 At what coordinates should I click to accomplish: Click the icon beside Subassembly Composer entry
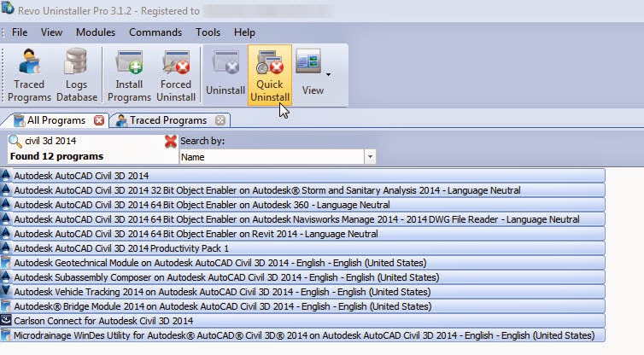pyautogui.click(x=6, y=276)
